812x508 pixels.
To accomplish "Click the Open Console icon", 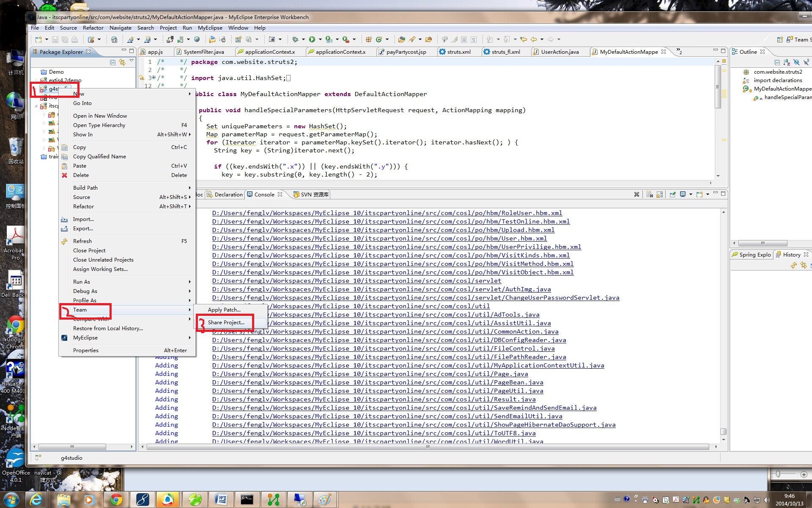I will tap(700, 194).
